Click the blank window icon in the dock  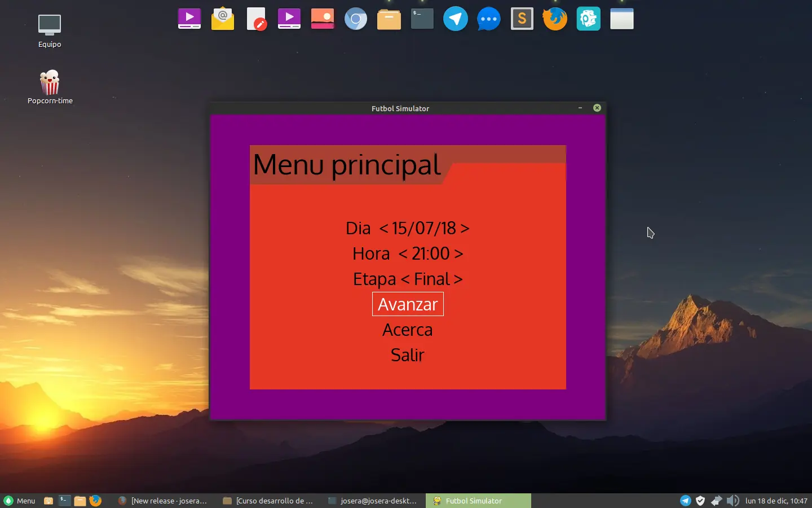pyautogui.click(x=622, y=19)
